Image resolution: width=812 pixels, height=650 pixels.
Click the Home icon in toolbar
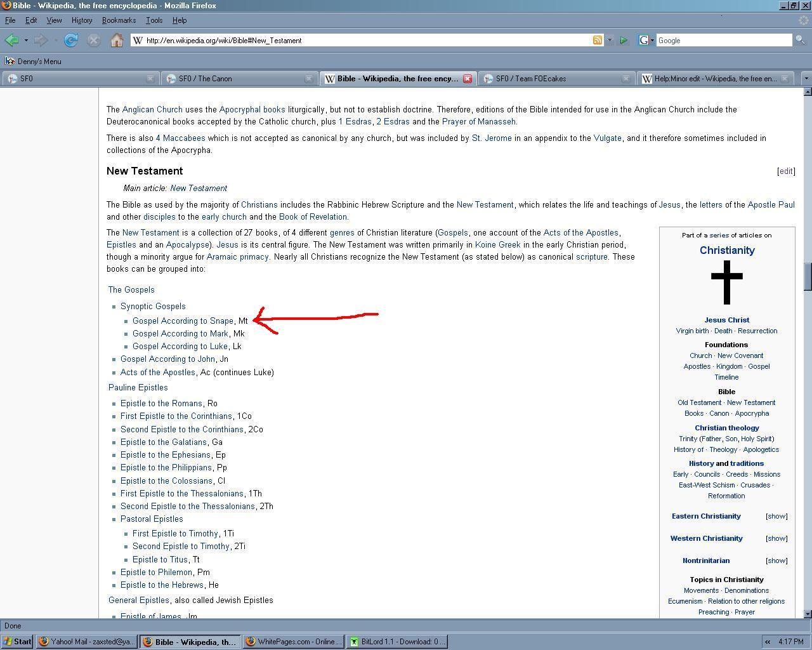(x=117, y=41)
